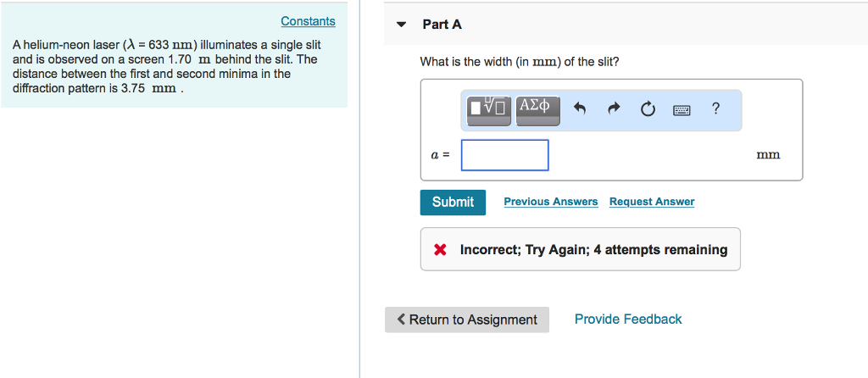This screenshot has width=868, height=378.
Task: Focus the answer input field for a
Action: (505, 155)
